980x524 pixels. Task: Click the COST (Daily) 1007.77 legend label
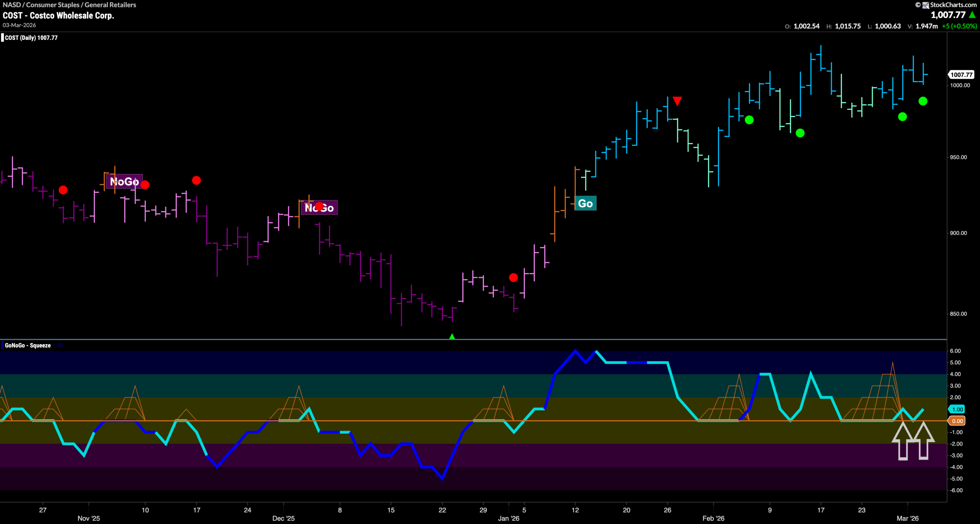pyautogui.click(x=31, y=38)
